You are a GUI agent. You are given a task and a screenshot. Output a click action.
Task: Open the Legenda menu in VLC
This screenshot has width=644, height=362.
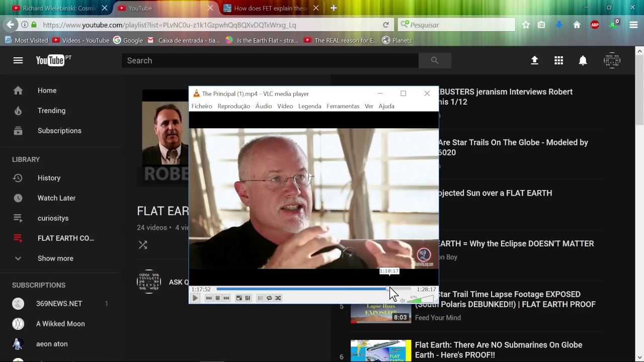[309, 106]
